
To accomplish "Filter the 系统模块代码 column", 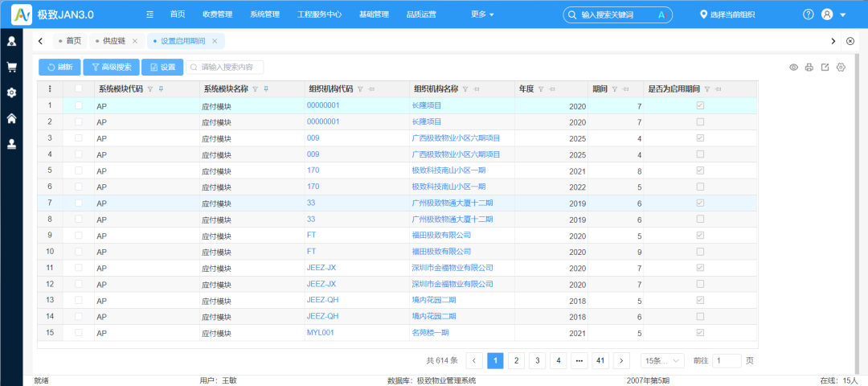I will (150, 89).
